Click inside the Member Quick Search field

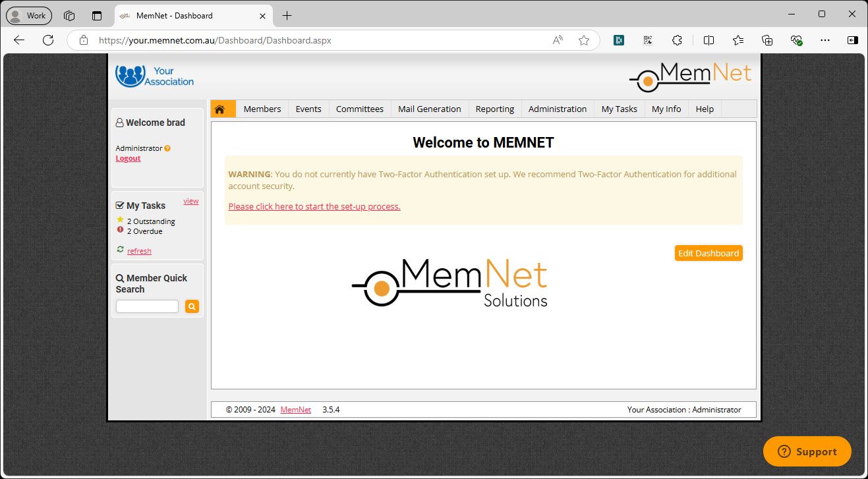(x=146, y=306)
